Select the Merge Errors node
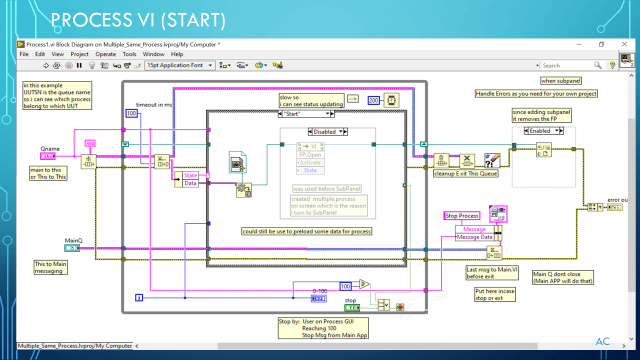640x360 pixels. click(595, 207)
